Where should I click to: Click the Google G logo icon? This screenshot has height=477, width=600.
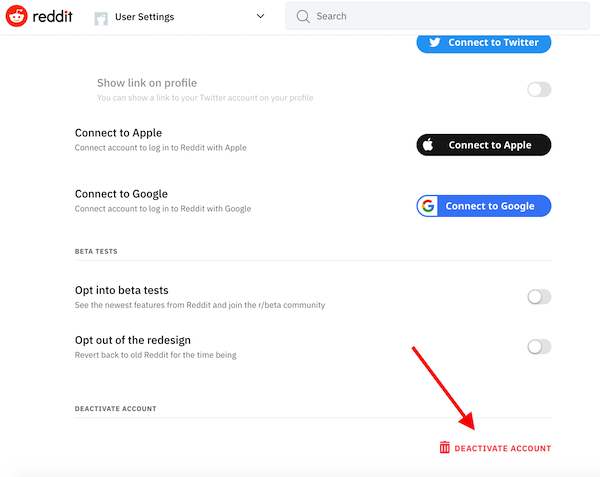(428, 206)
